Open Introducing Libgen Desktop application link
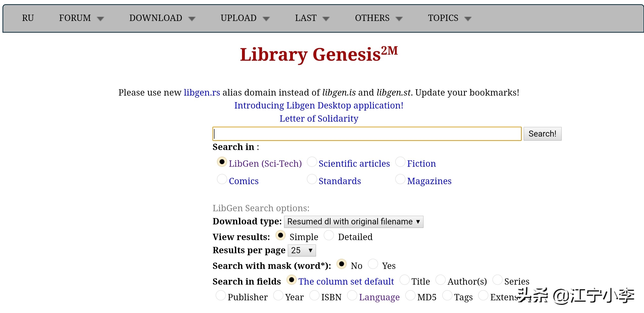Viewport: 644px width, 313px height. 319,105
